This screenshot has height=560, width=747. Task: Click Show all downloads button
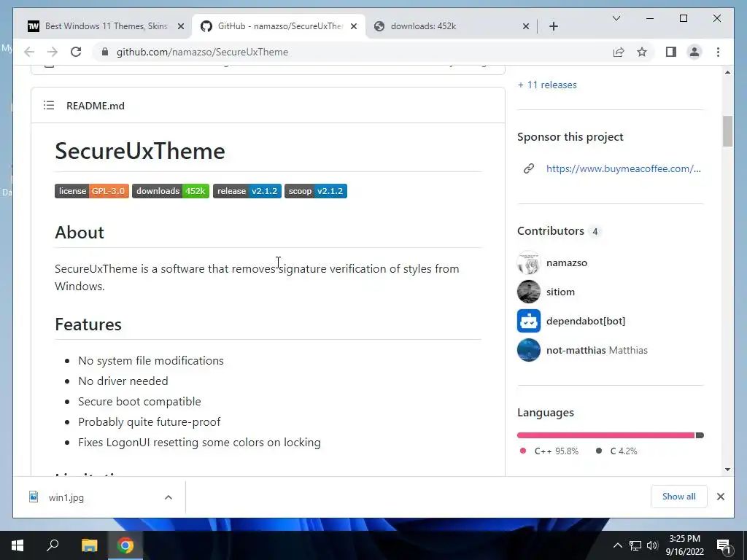(x=679, y=497)
